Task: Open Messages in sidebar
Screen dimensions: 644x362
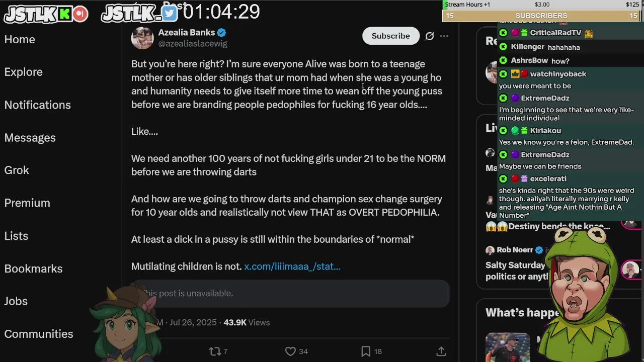Action: (x=30, y=138)
